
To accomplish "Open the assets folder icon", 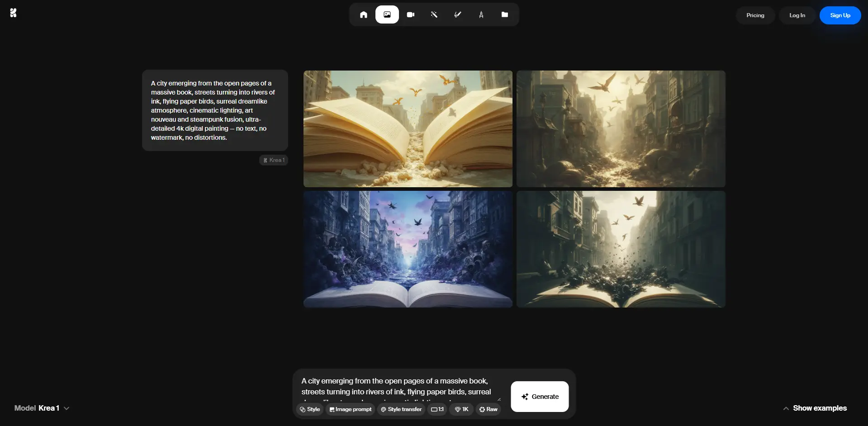I will coord(504,14).
